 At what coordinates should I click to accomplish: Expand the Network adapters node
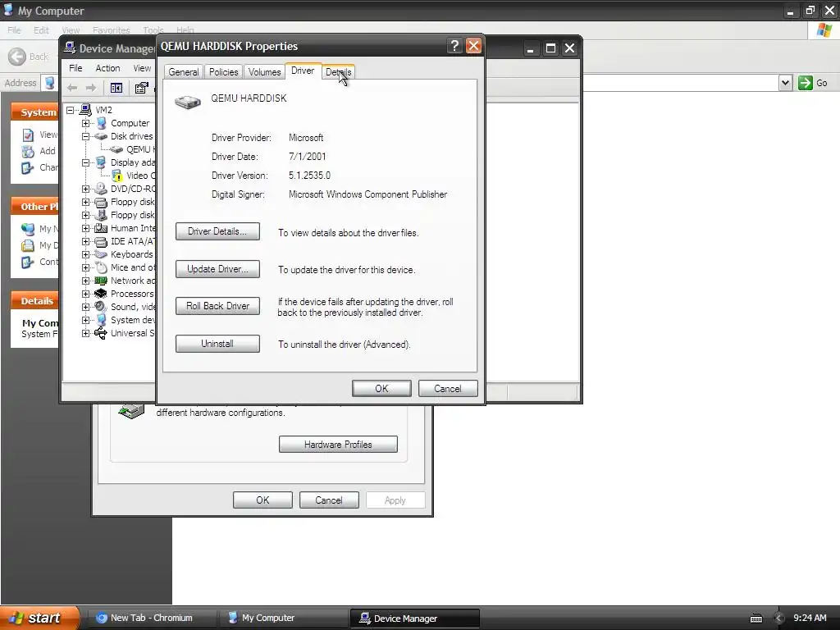pos(85,281)
